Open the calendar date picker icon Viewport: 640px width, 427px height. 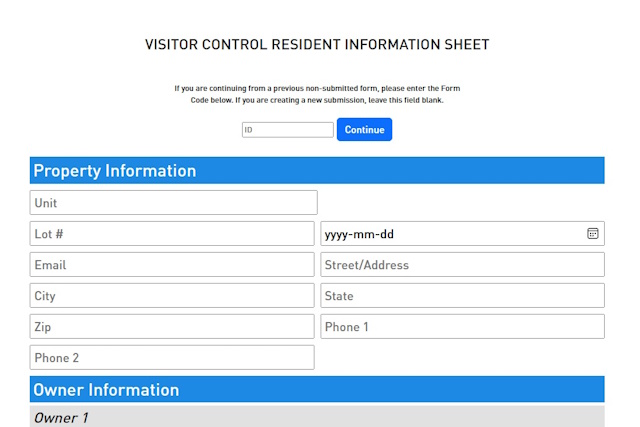(x=593, y=234)
